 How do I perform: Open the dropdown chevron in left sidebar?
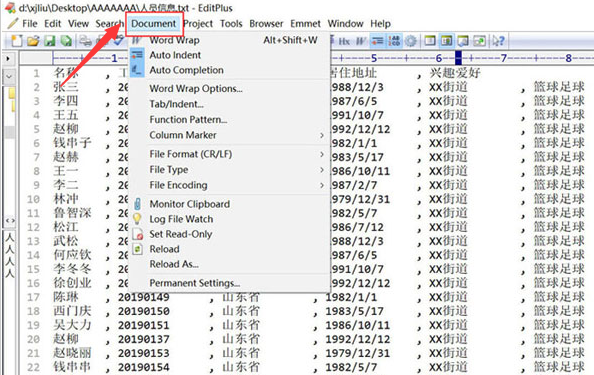coord(9,77)
